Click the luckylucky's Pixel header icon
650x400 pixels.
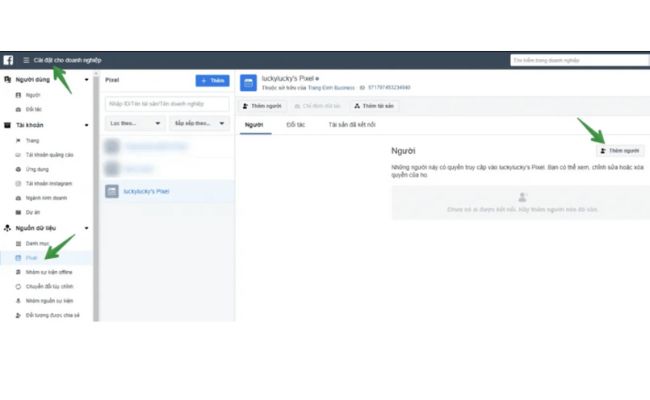pyautogui.click(x=249, y=83)
